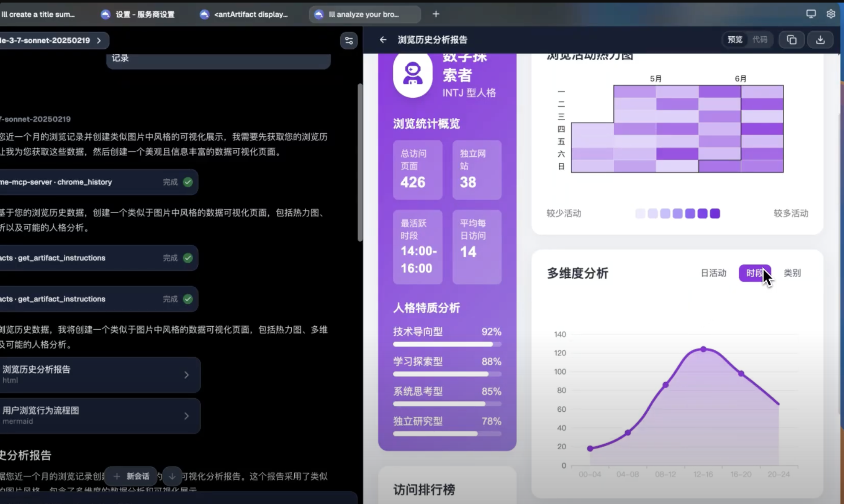The width and height of the screenshot is (844, 504).
Task: Click the 多维度分析 heading
Action: click(577, 273)
